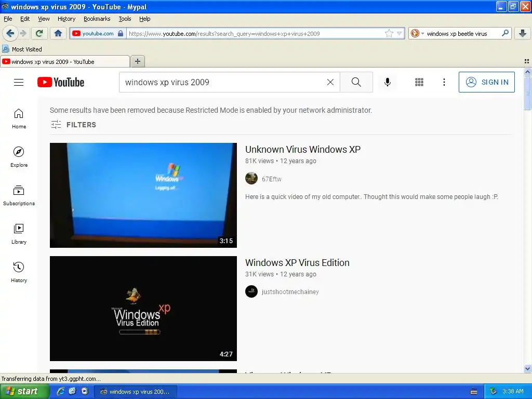
Task: Start voice search with microphone
Action: (x=388, y=82)
